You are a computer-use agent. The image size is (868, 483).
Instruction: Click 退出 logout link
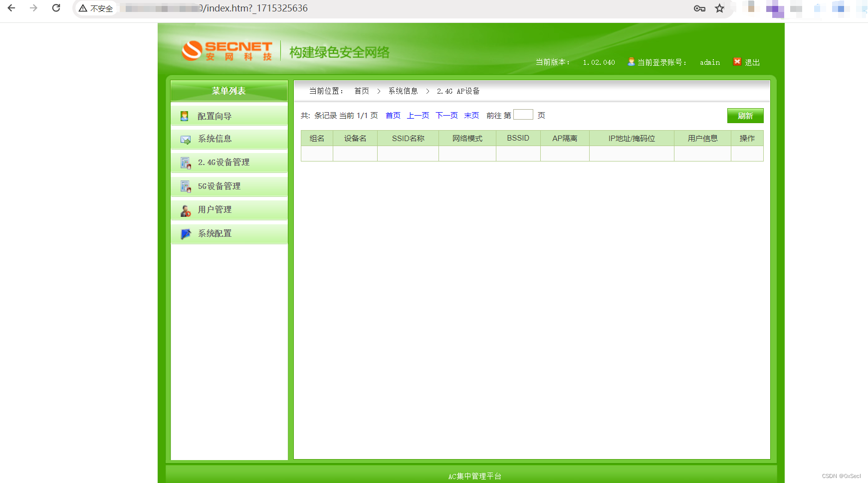(752, 62)
